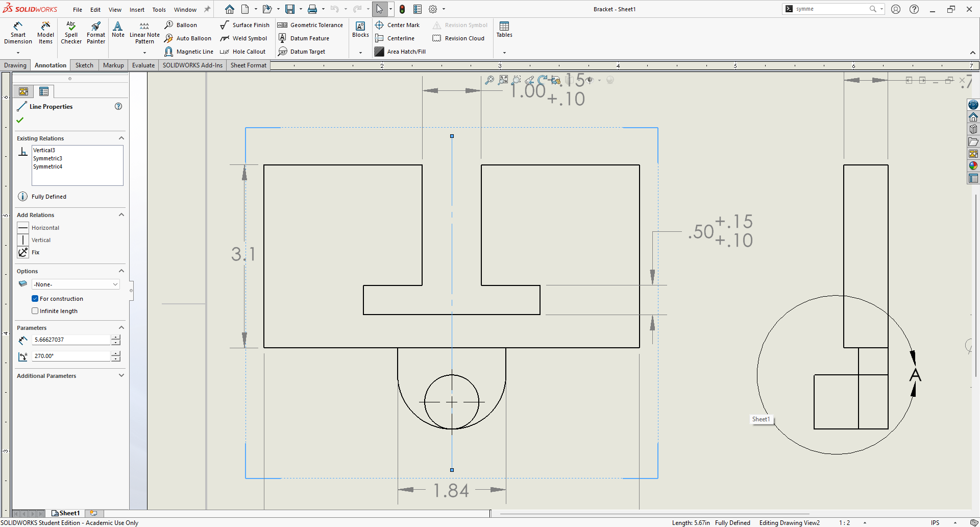Add a Fix relation

coord(29,252)
